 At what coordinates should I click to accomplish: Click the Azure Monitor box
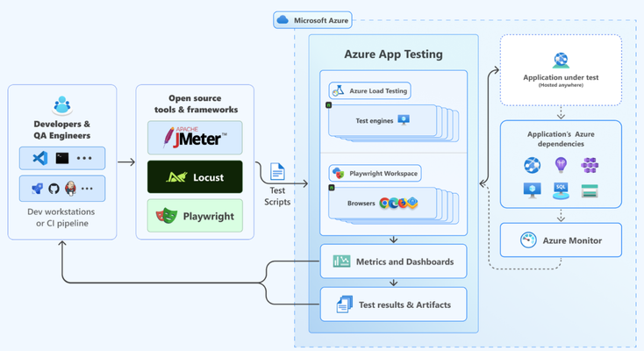[x=561, y=240]
